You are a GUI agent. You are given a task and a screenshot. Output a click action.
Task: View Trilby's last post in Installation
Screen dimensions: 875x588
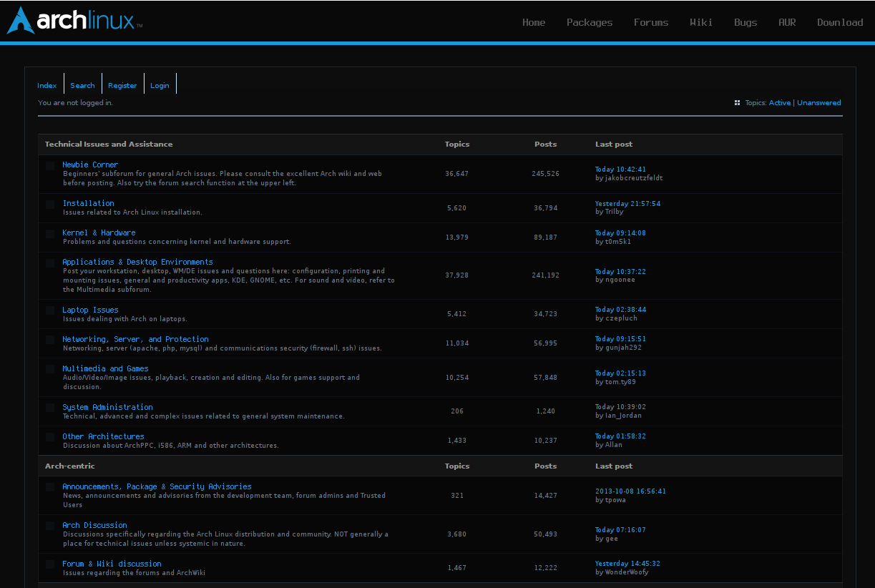627,203
